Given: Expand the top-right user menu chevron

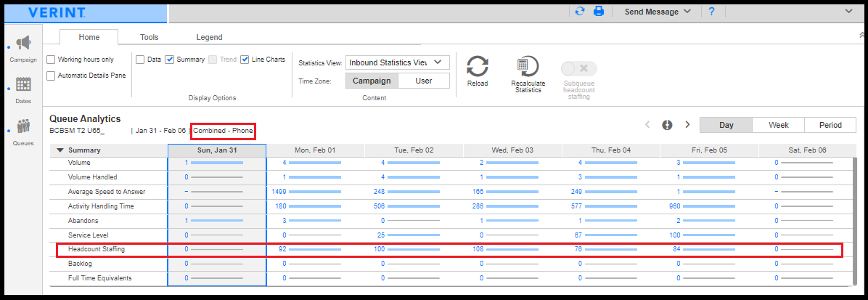Looking at the screenshot, I should [x=848, y=12].
